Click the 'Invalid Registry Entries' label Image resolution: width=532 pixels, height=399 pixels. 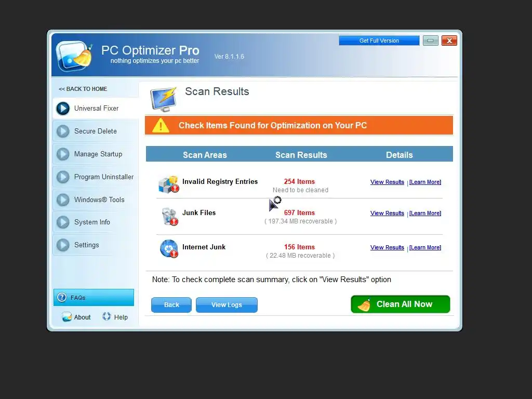(220, 181)
